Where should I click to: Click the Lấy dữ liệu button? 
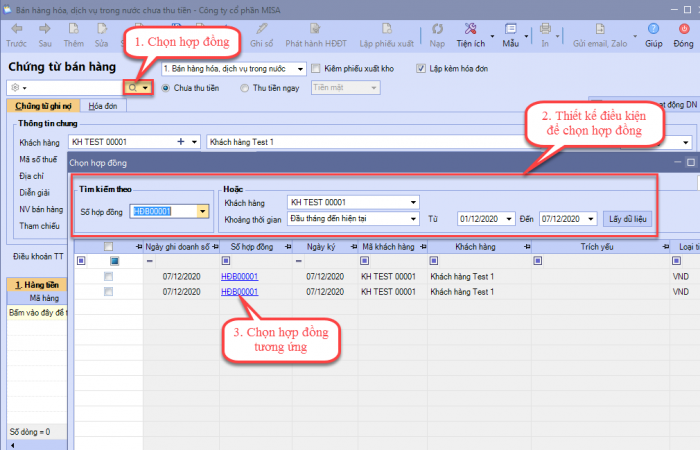pos(628,218)
